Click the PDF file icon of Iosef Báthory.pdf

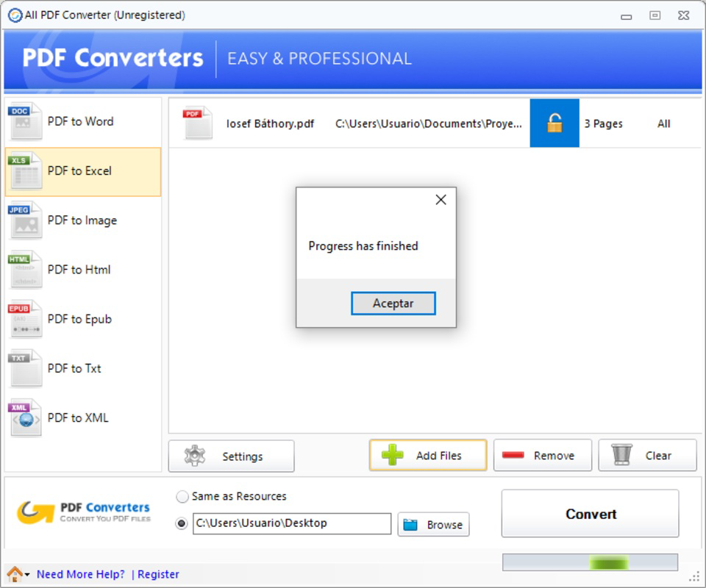click(198, 123)
